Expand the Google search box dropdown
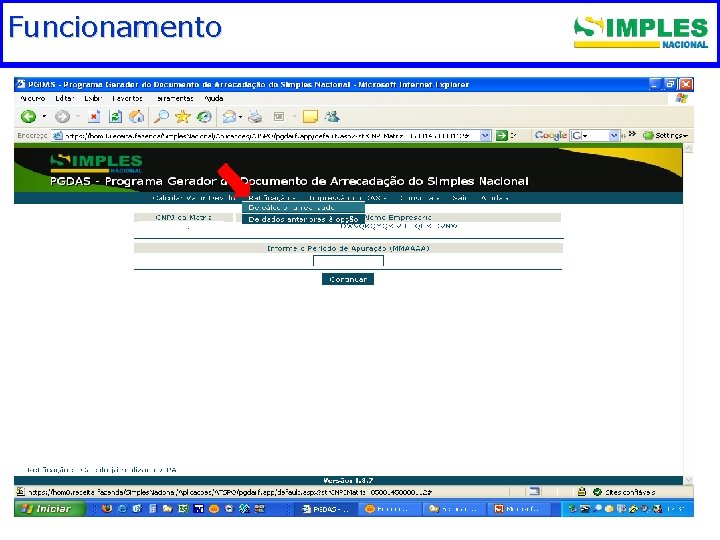720x540 pixels. coord(613,135)
